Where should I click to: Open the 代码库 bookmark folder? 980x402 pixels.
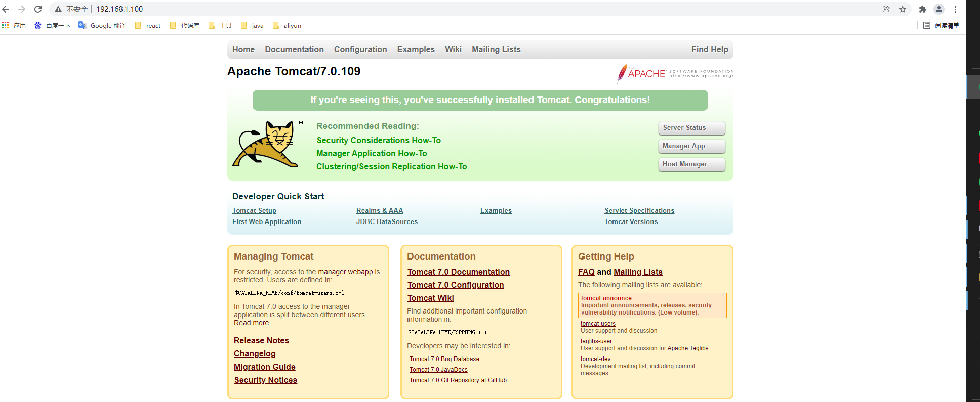185,25
